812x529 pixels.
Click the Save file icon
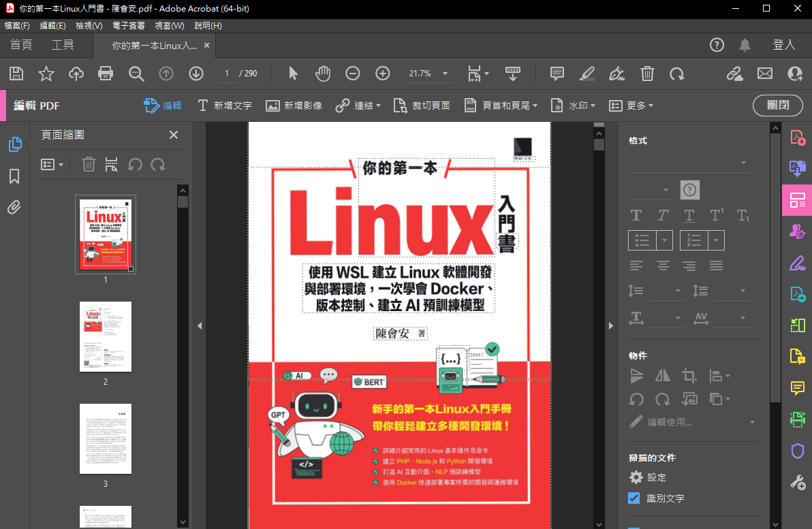16,74
